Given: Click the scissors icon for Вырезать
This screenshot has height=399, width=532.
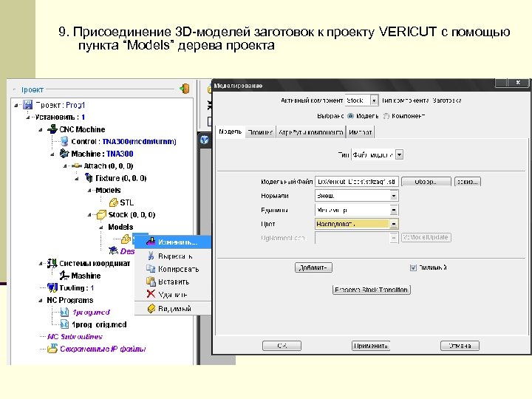Looking at the screenshot, I should (151, 256).
